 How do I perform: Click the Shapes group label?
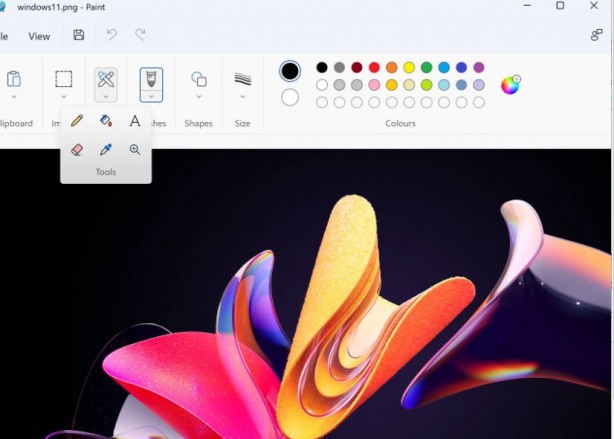tap(199, 123)
